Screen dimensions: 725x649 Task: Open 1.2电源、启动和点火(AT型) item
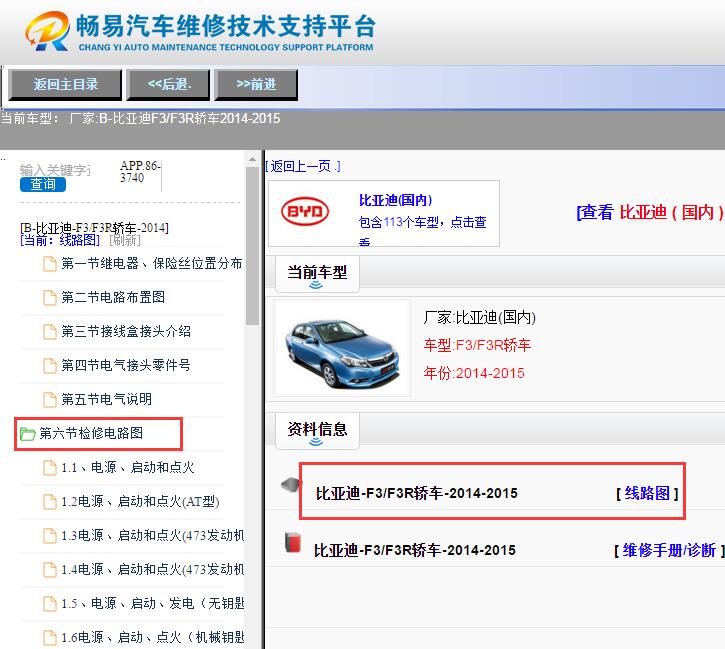coord(140,502)
